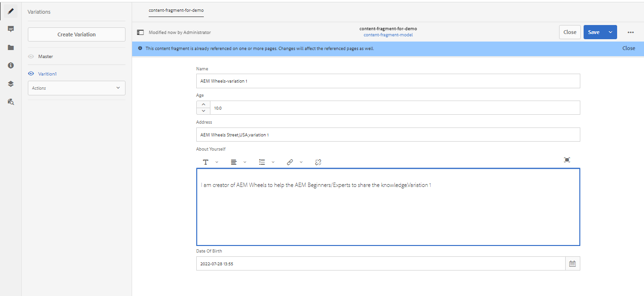Screen dimensions: 644x296
Task: Click the unlink icon in editor toolbar
Action: click(318, 162)
